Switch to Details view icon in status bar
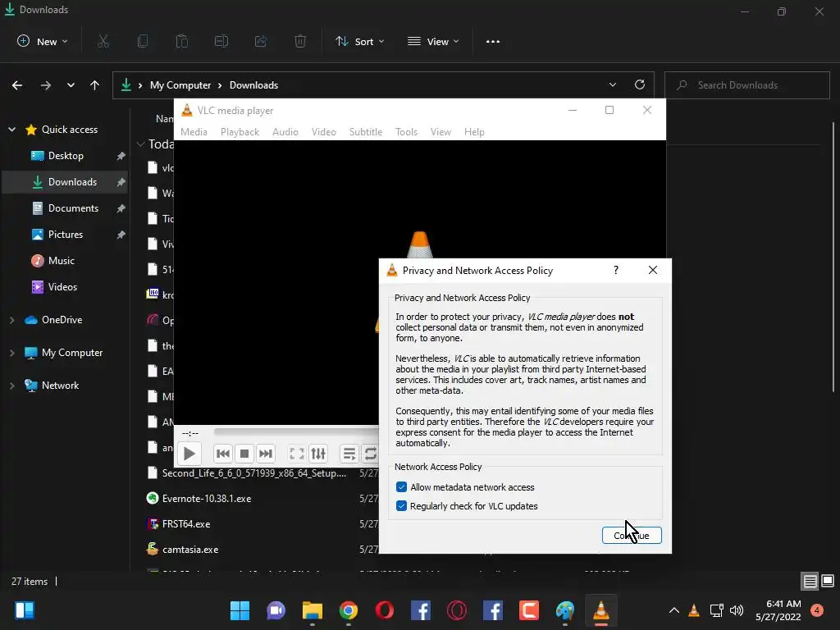840x630 pixels. click(x=810, y=582)
